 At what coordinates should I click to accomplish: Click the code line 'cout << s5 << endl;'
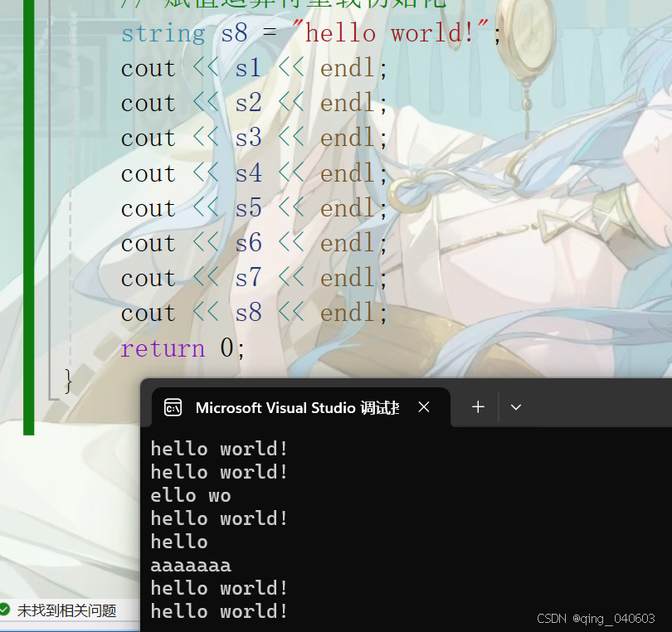point(254,208)
